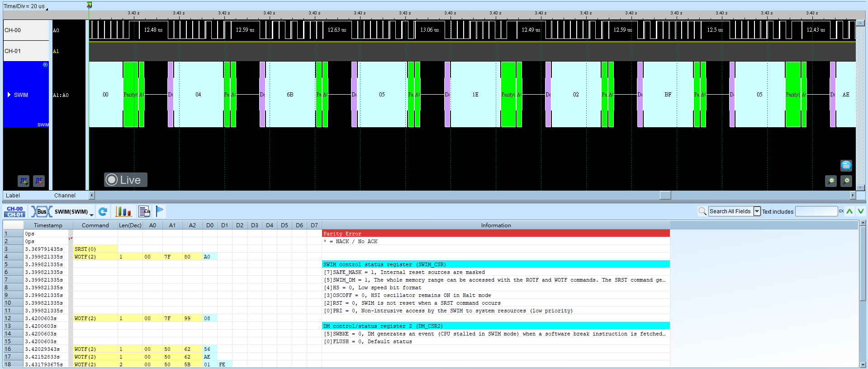This screenshot has width=868, height=369.
Task: Find next match with green down arrow
Action: pos(861,211)
